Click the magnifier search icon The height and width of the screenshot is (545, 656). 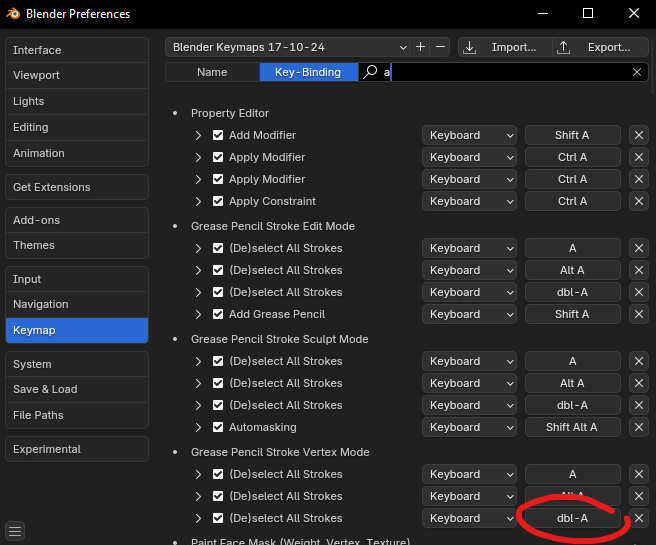tap(370, 72)
